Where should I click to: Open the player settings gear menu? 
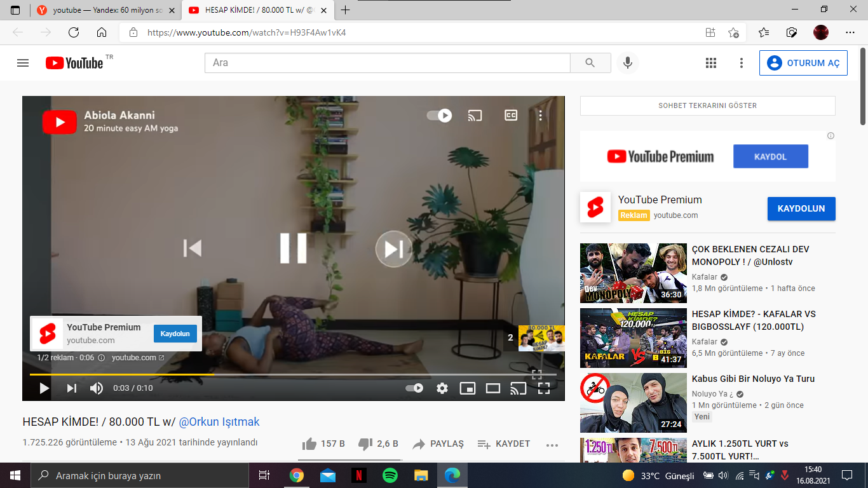coord(442,388)
